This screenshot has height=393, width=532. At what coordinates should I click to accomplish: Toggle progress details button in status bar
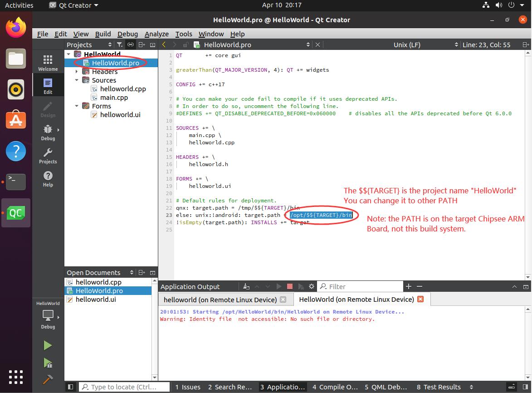click(512, 387)
